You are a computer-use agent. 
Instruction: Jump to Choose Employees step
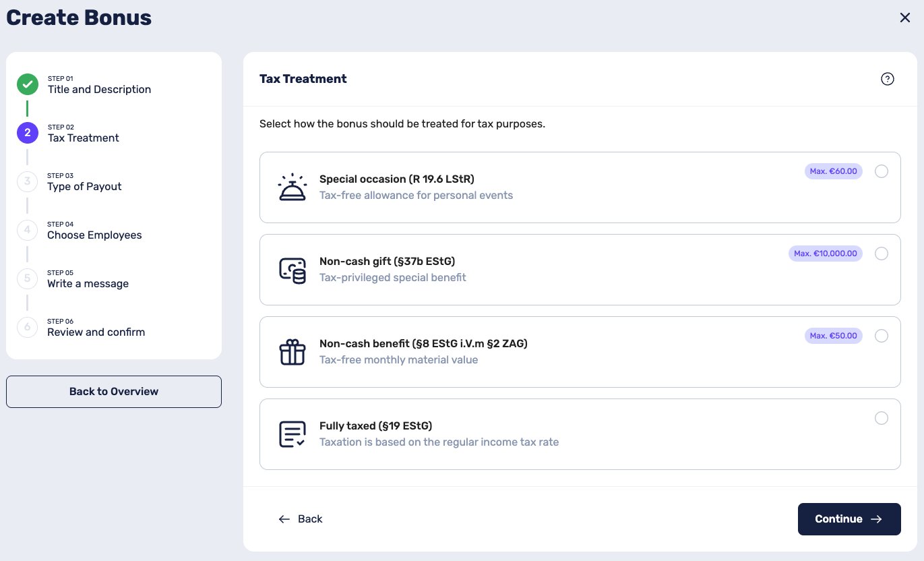click(x=94, y=235)
